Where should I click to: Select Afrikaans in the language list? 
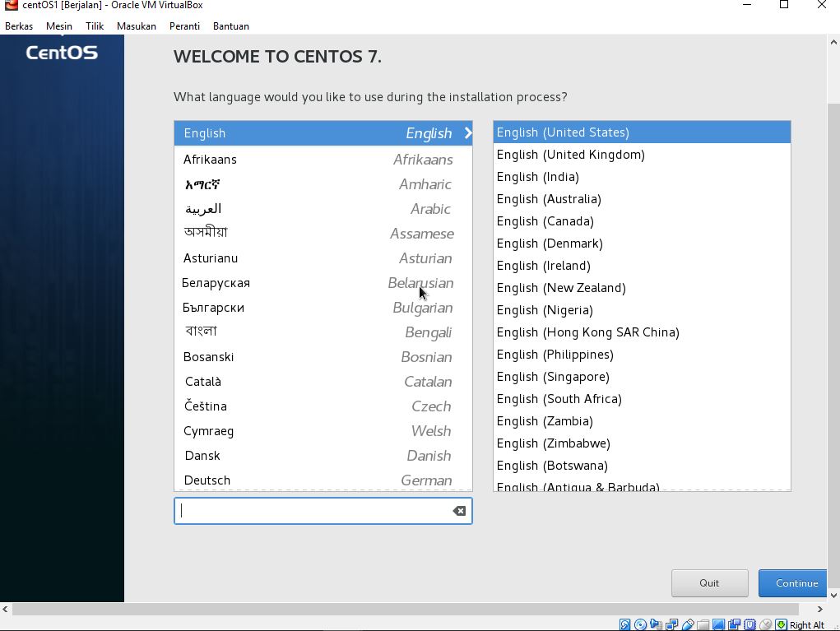[323, 160]
